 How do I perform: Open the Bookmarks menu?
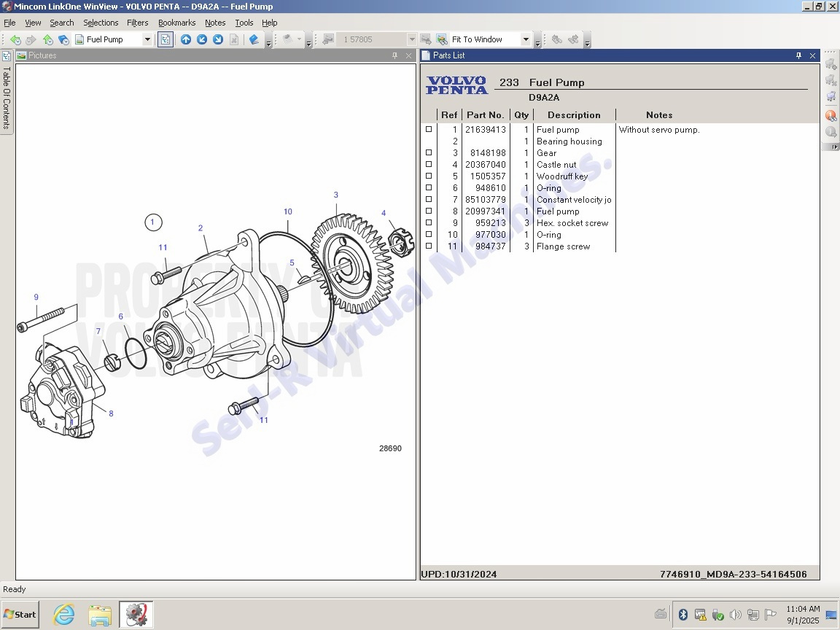[176, 23]
